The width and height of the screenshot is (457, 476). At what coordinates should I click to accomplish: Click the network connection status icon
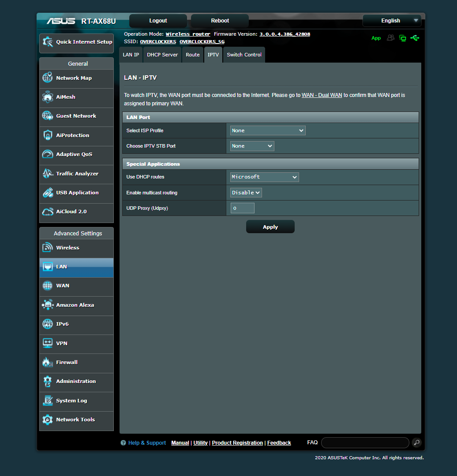point(403,38)
